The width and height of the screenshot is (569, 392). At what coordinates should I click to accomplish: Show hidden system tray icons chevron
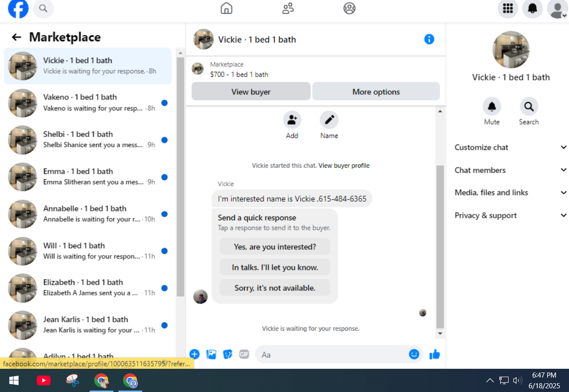(490, 381)
